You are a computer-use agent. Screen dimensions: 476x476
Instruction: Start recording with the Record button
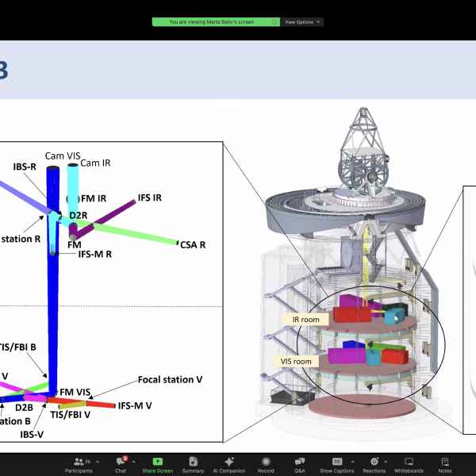pos(266,464)
